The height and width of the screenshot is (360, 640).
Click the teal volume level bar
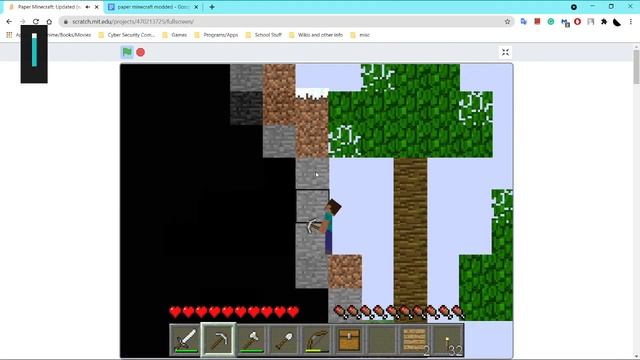pyautogui.click(x=34, y=50)
